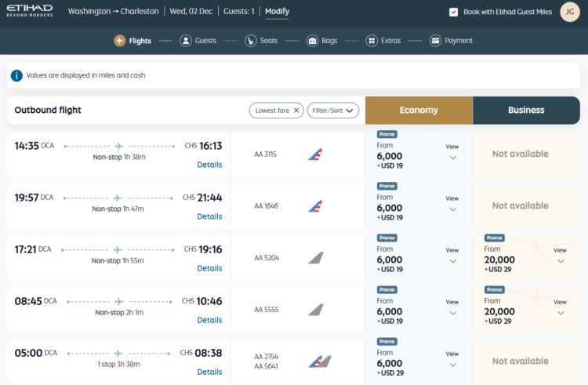Click the Bags step luggage icon
588x385 pixels.
click(x=312, y=41)
